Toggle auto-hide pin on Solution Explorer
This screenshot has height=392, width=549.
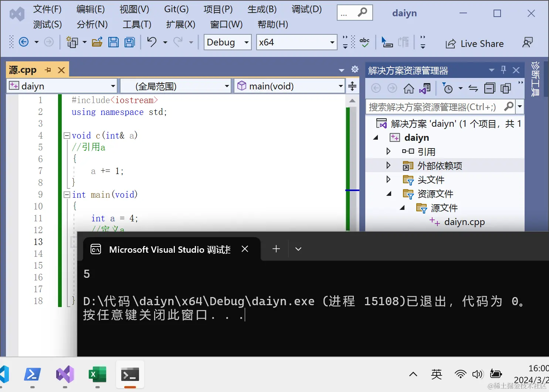[x=504, y=70]
